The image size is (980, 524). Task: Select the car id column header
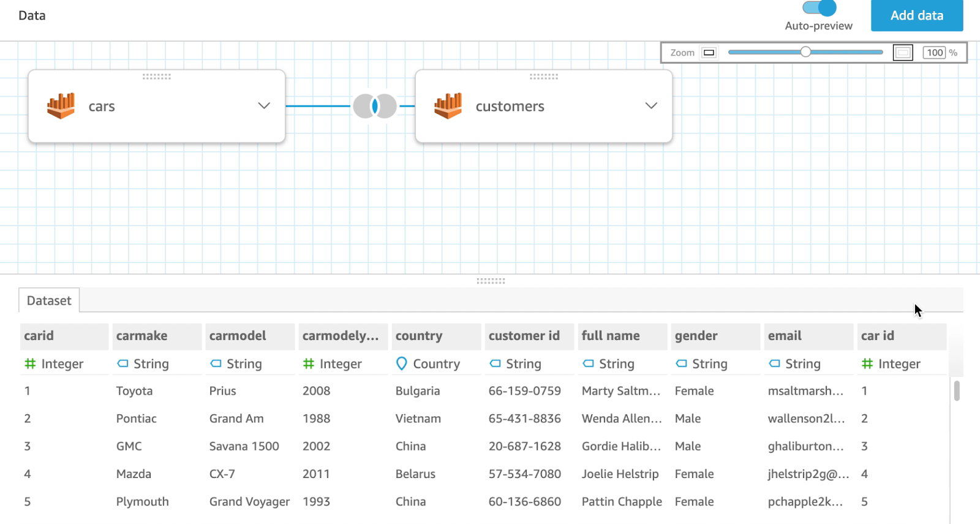point(902,336)
